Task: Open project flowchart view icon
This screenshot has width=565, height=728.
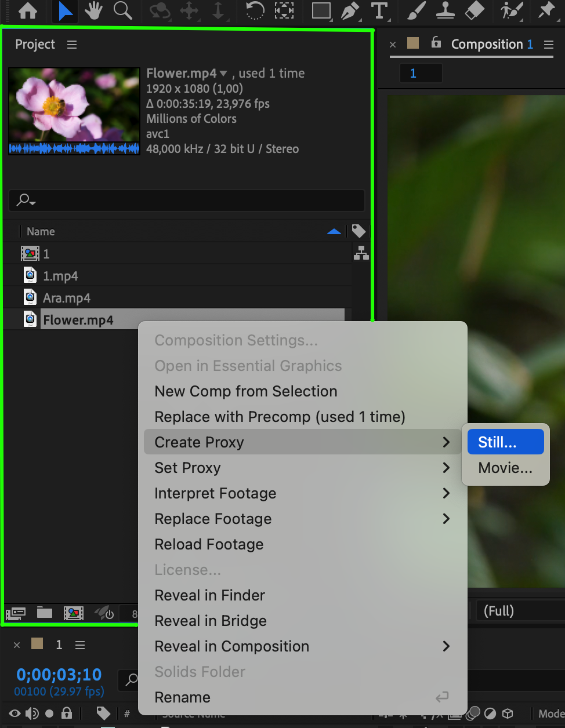Action: 361,253
